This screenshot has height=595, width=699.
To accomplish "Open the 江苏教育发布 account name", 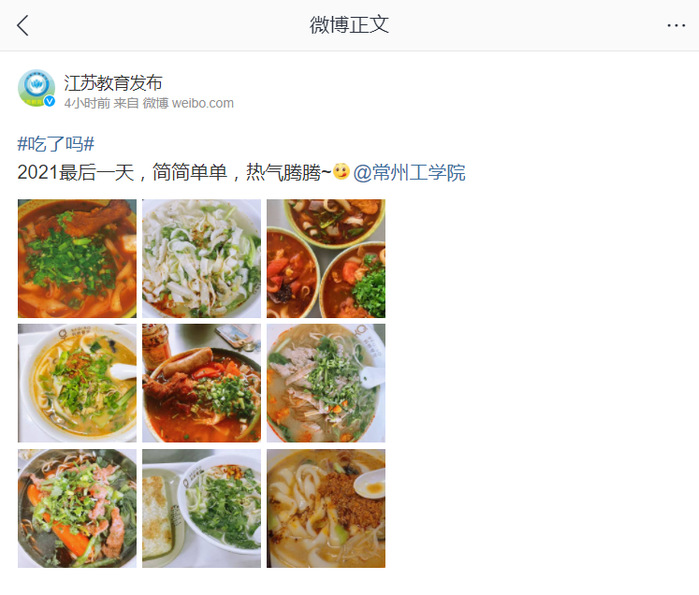I will pos(113,83).
